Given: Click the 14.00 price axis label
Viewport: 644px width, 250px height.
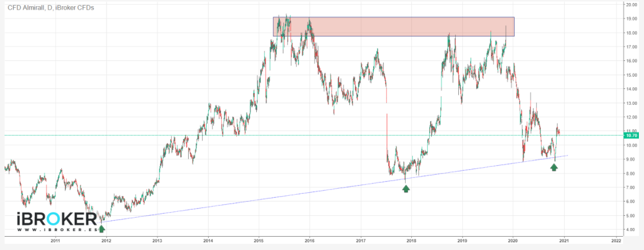Looking at the screenshot, I should point(632,89).
